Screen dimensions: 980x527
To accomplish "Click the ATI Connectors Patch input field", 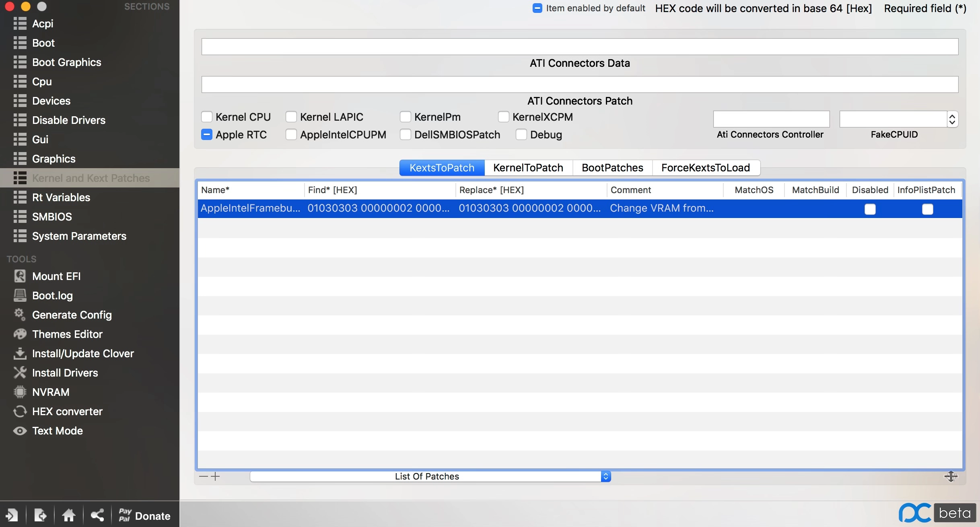I will pos(580,84).
